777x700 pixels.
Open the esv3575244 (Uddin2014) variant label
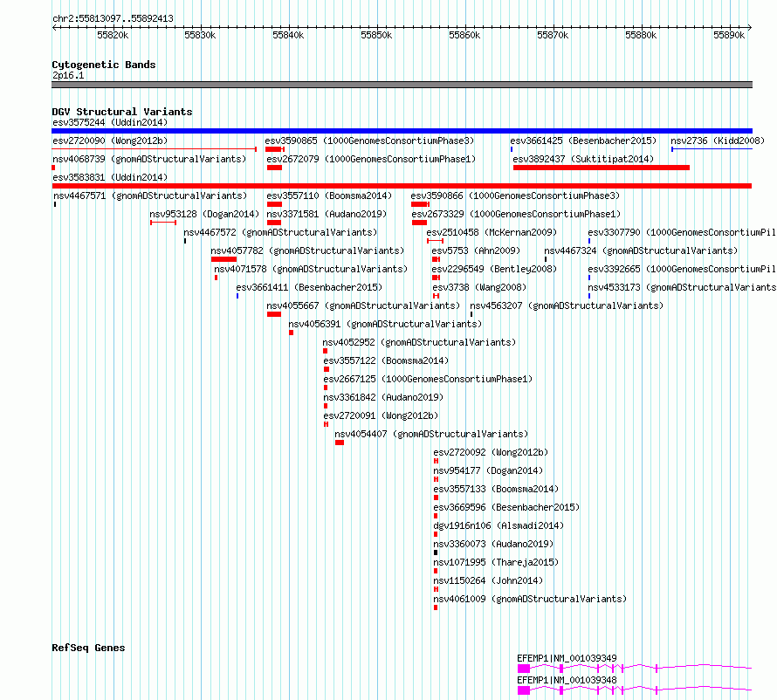pyautogui.click(x=110, y=122)
